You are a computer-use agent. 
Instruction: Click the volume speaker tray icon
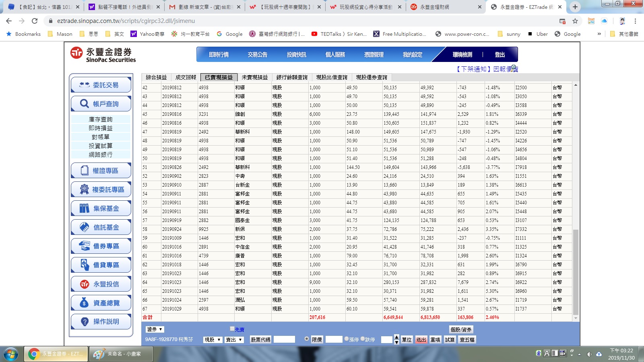589,354
